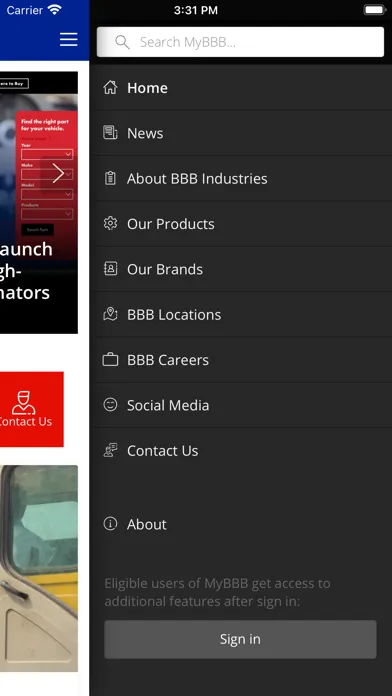Tap the hamburger menu icon
The image size is (392, 696).
point(69,40)
